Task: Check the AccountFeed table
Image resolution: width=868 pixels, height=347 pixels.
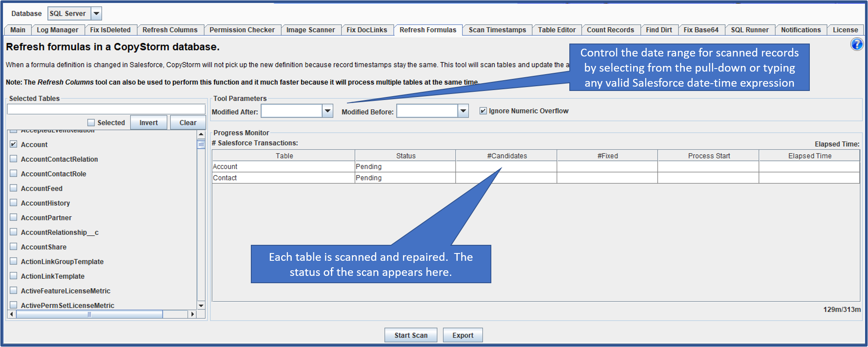Action: point(13,188)
